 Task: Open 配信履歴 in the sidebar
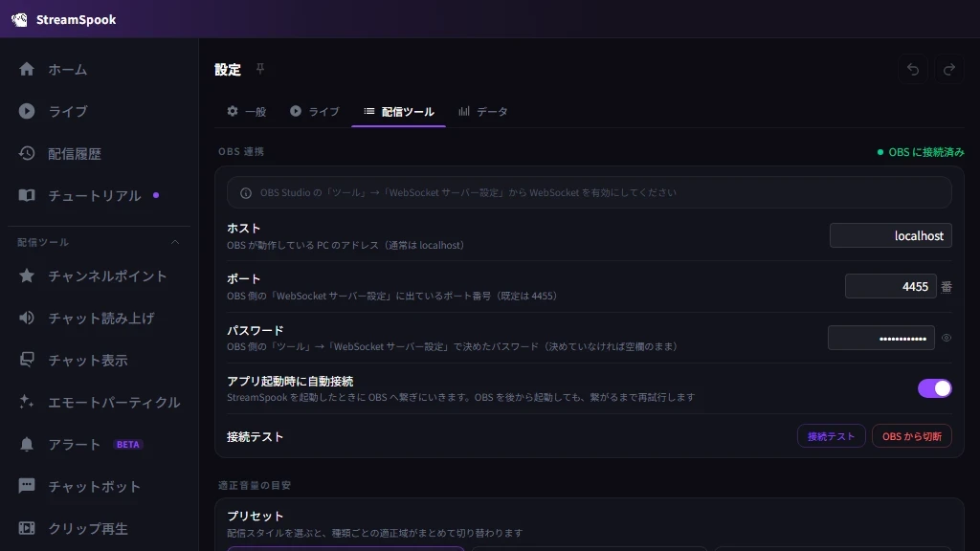point(100,153)
